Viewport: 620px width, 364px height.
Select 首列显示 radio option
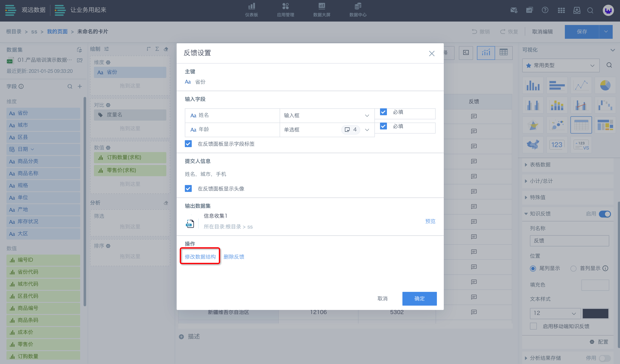(x=573, y=268)
